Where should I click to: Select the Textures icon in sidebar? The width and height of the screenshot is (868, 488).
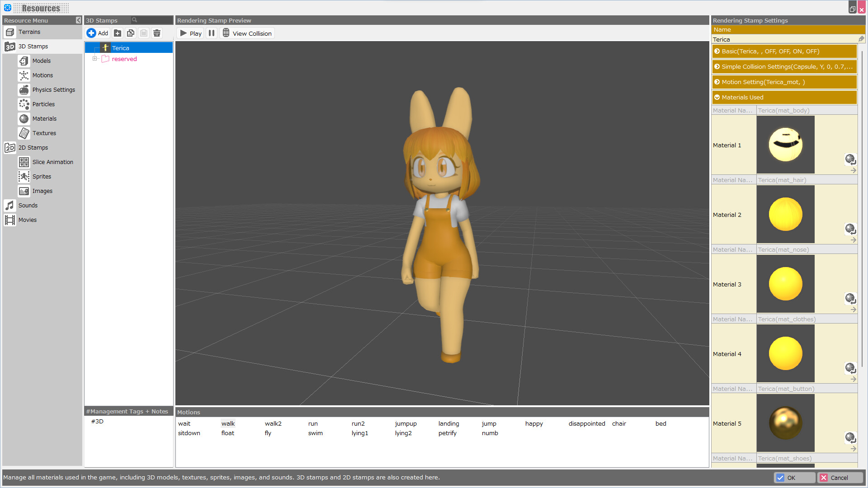point(24,133)
